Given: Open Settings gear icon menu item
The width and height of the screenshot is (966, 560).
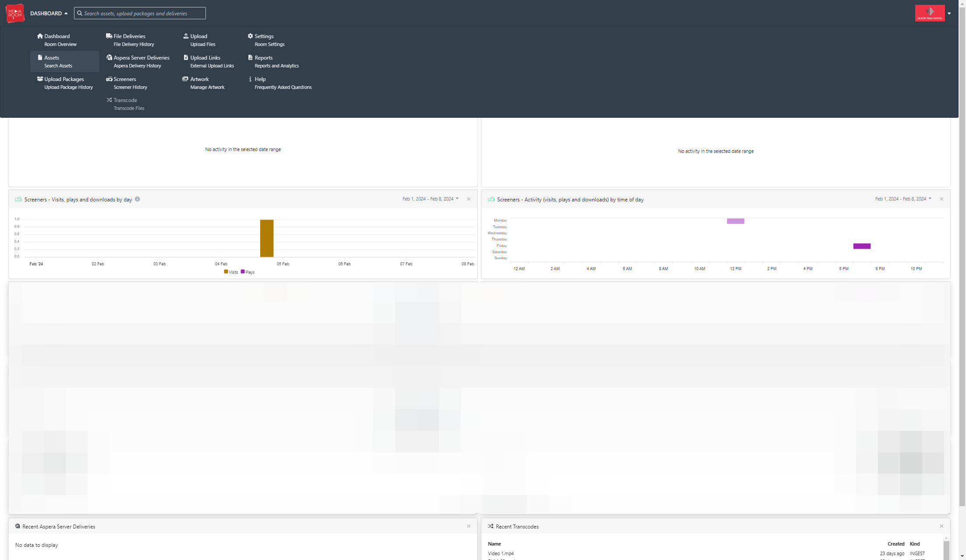Looking at the screenshot, I should coord(250,36).
